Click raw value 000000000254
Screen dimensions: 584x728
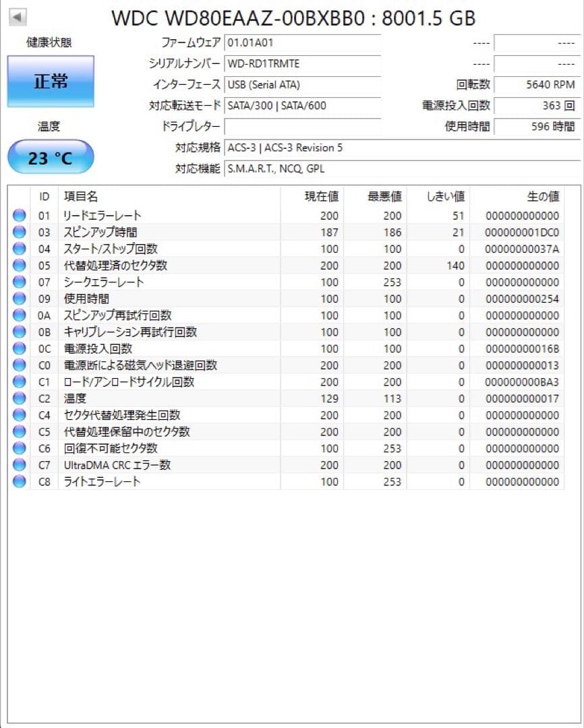(522, 299)
